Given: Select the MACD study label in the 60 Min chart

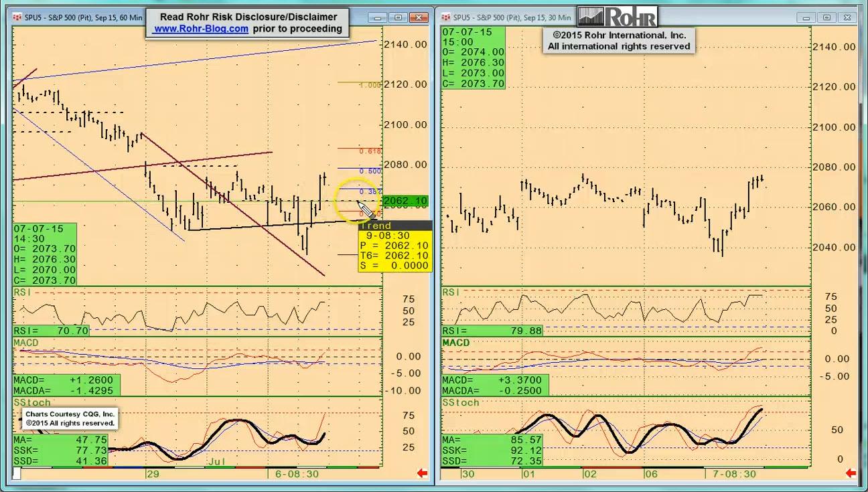Looking at the screenshot, I should pyautogui.click(x=26, y=343).
